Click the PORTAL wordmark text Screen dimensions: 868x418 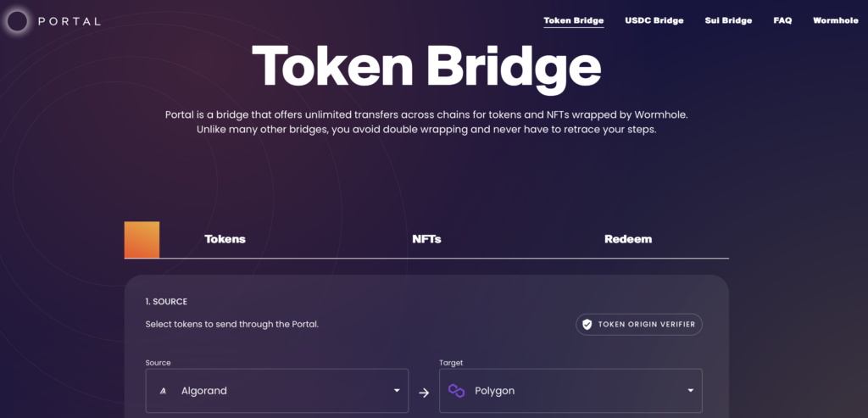coord(70,21)
